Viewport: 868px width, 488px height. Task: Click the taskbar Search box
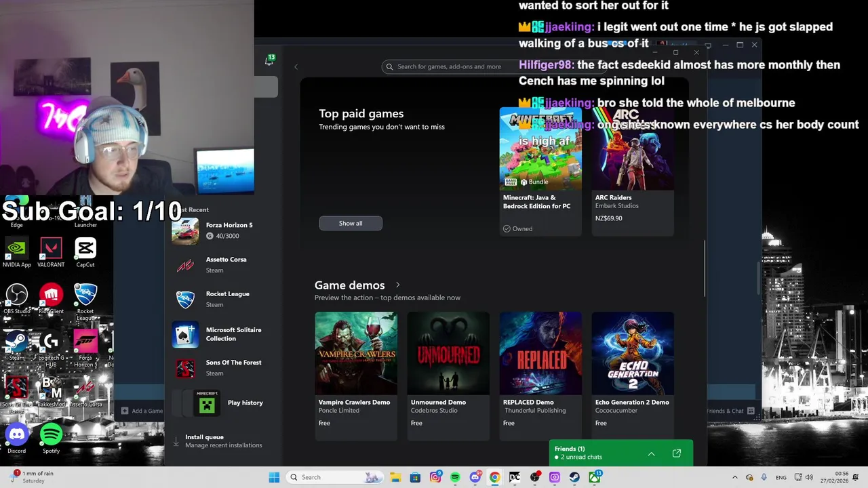[334, 477]
